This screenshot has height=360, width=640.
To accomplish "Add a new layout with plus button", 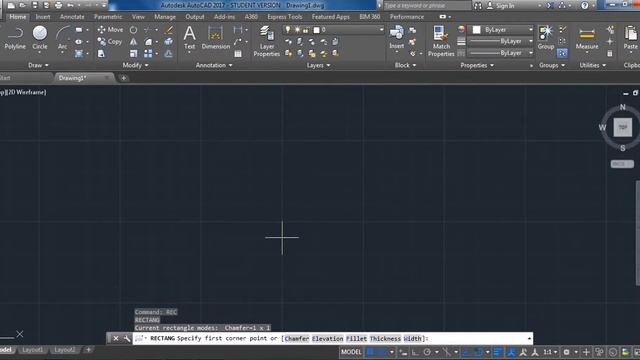I will [88, 350].
